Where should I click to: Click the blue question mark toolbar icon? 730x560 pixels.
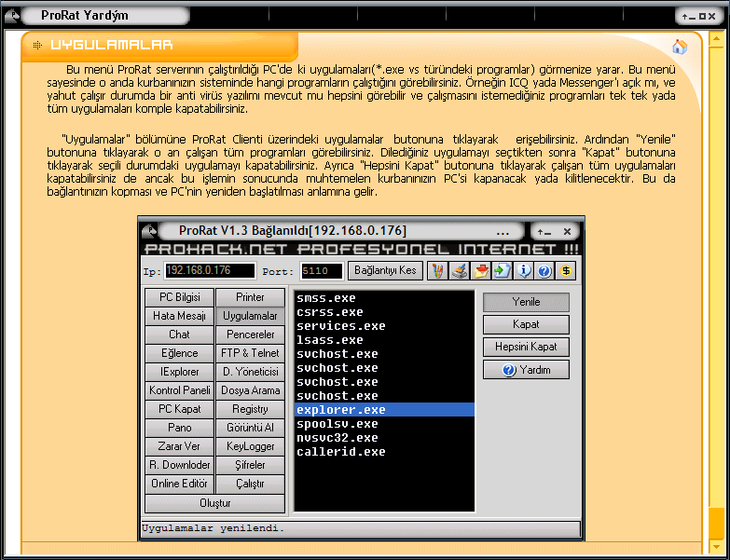[544, 271]
